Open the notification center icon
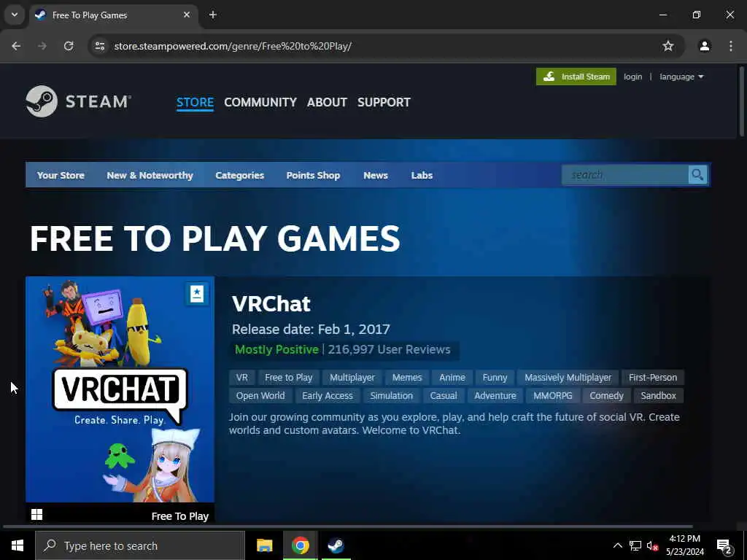Screen dimensions: 747x560 click(724, 546)
